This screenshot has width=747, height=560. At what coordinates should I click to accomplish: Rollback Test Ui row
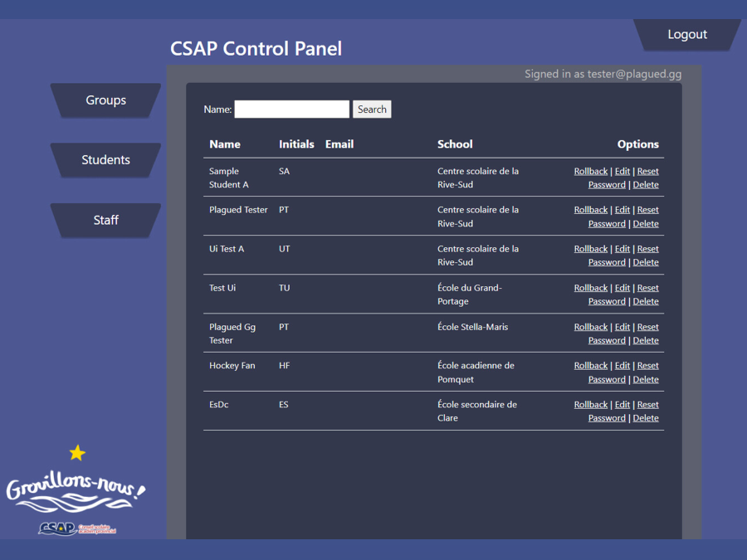[591, 288]
